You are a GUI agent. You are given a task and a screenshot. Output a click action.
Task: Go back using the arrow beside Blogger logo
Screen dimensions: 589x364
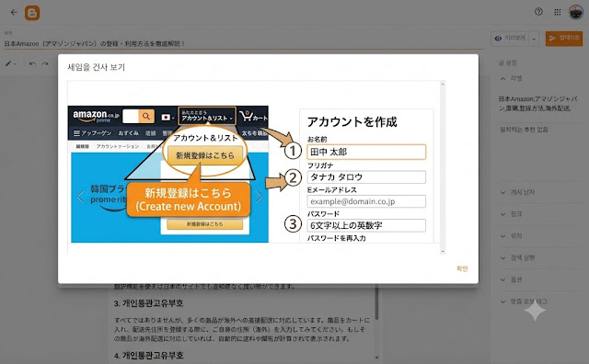point(14,12)
